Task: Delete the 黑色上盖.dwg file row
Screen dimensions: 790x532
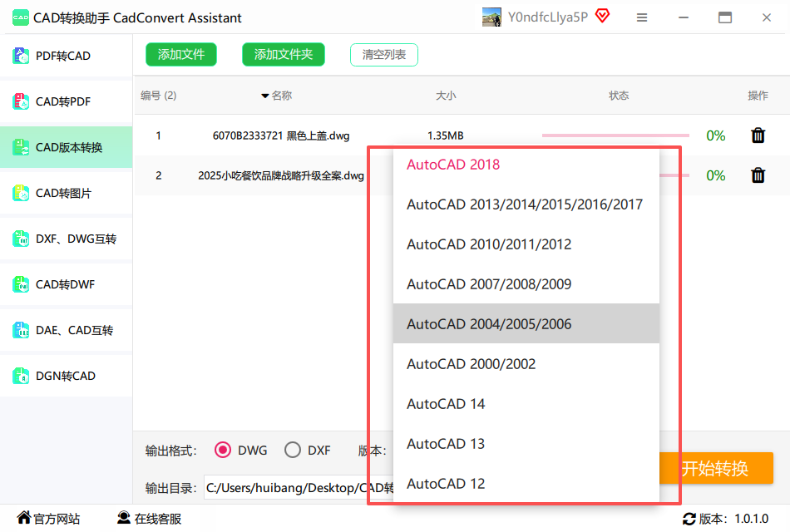Action: click(x=758, y=135)
